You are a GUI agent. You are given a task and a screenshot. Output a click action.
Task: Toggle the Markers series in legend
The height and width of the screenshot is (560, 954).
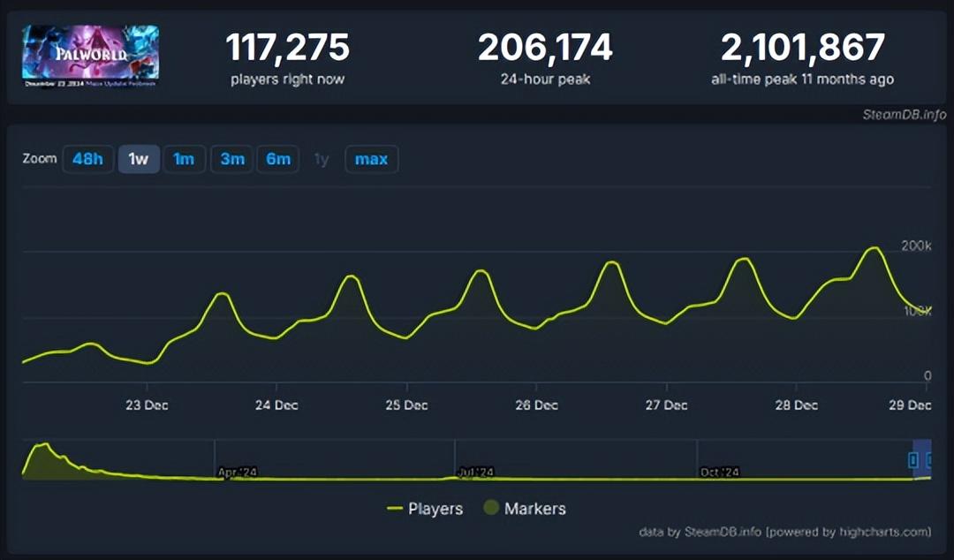525,509
